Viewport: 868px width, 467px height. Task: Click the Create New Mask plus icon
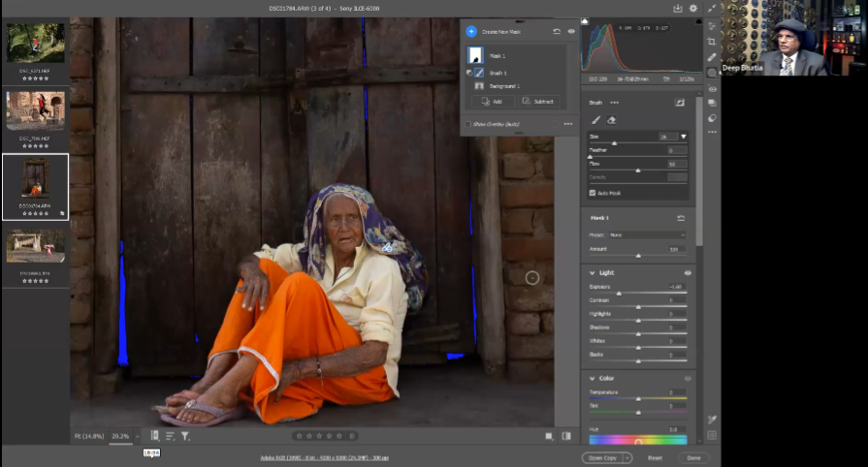coord(471,31)
